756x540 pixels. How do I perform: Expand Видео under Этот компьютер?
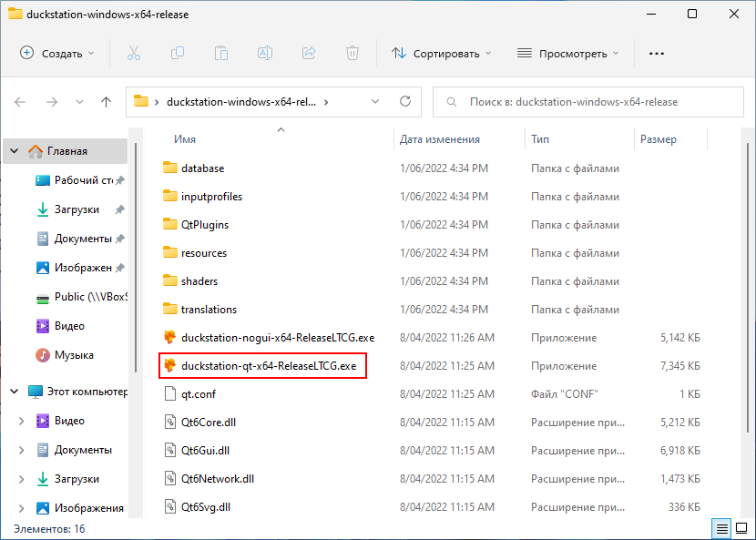(21, 421)
